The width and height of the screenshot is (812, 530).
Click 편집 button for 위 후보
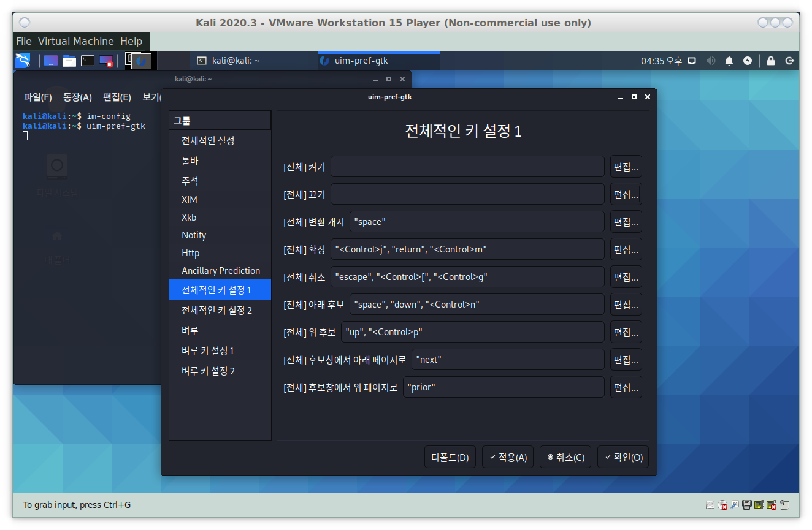pyautogui.click(x=626, y=332)
